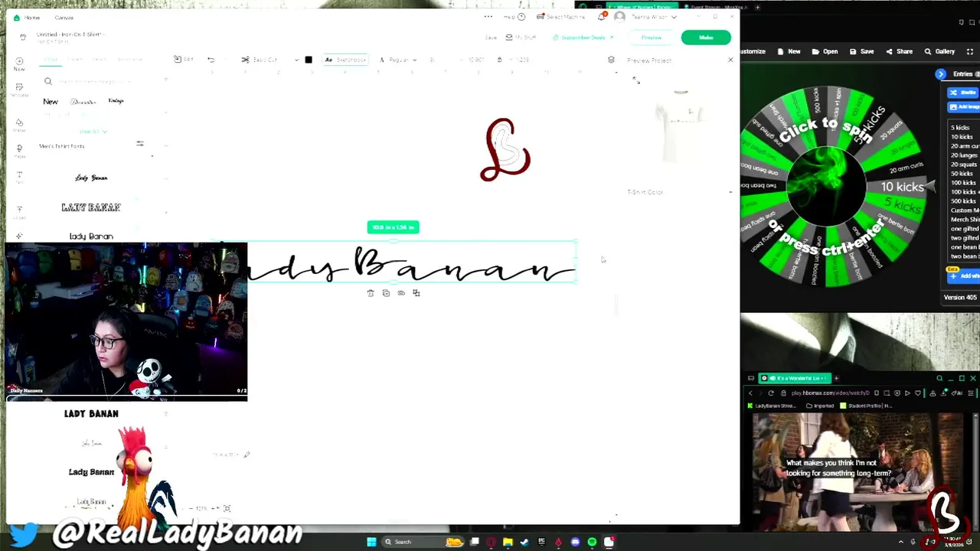The width and height of the screenshot is (980, 551).
Task: Click the T-shirt preview thumbnail
Action: [x=681, y=126]
